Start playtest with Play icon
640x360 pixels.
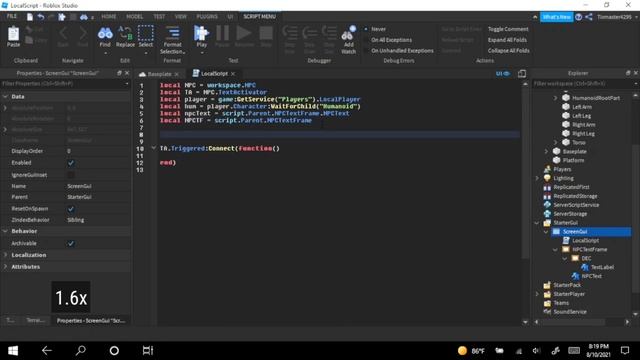(x=201, y=33)
